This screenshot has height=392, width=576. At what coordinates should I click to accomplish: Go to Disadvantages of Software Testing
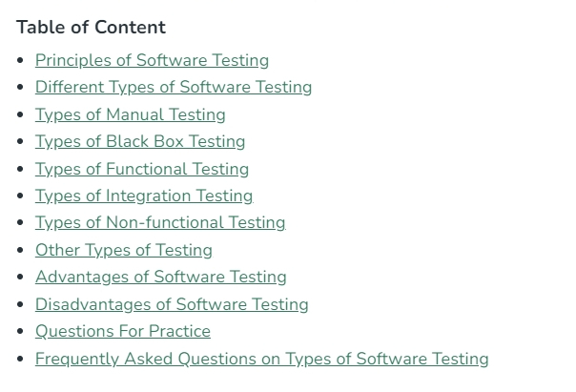[172, 304]
